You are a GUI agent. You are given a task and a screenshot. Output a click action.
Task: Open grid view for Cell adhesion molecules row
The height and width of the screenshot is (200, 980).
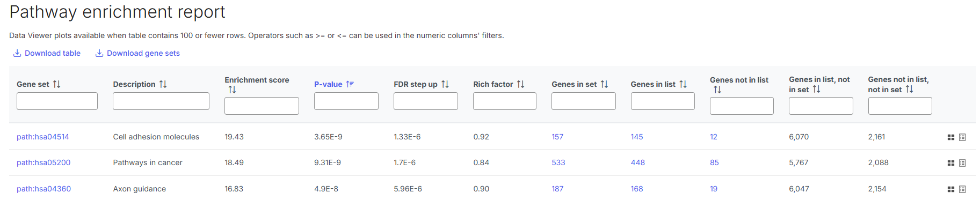[x=951, y=137]
